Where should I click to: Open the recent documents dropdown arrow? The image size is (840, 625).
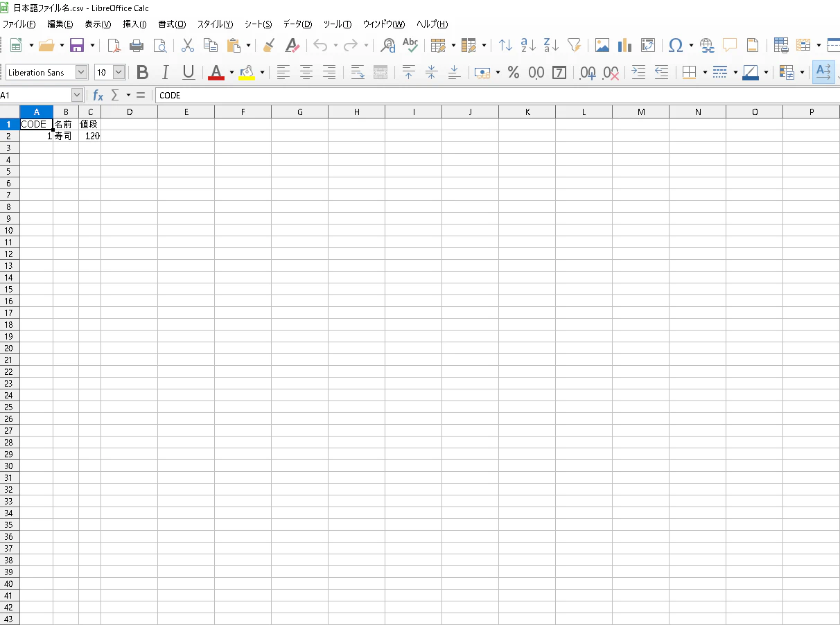tap(62, 46)
